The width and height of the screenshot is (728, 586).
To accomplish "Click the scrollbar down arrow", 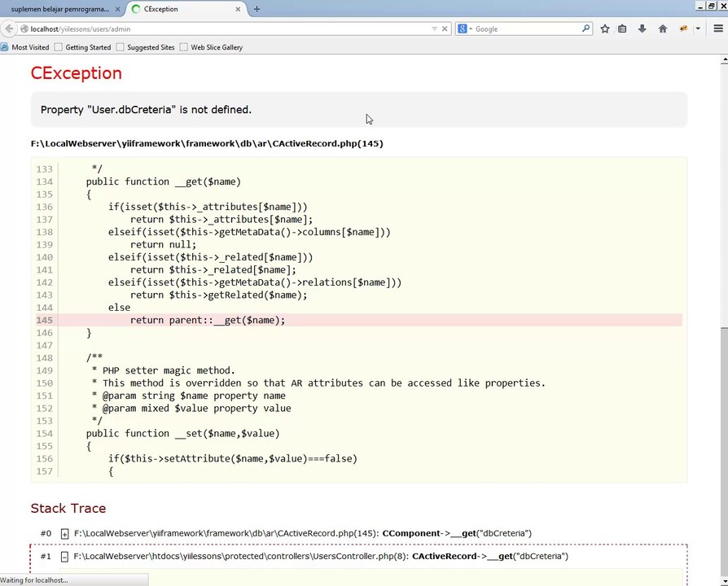I will click(x=724, y=580).
